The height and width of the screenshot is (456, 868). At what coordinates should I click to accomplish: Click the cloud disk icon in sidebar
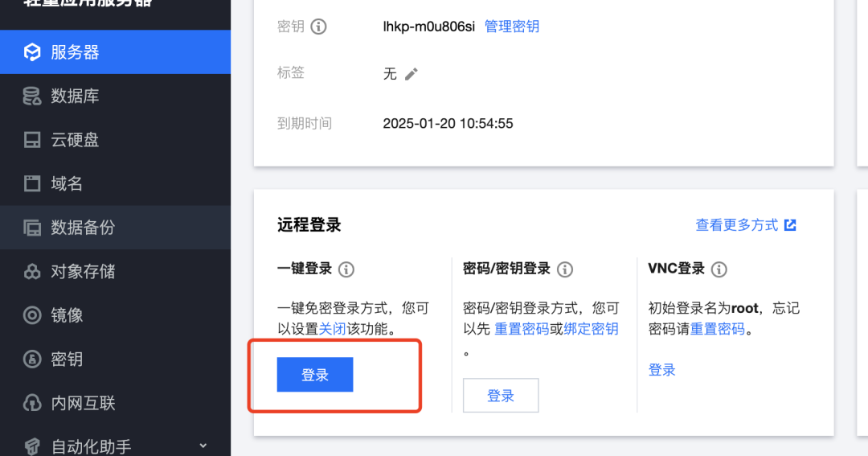point(32,140)
